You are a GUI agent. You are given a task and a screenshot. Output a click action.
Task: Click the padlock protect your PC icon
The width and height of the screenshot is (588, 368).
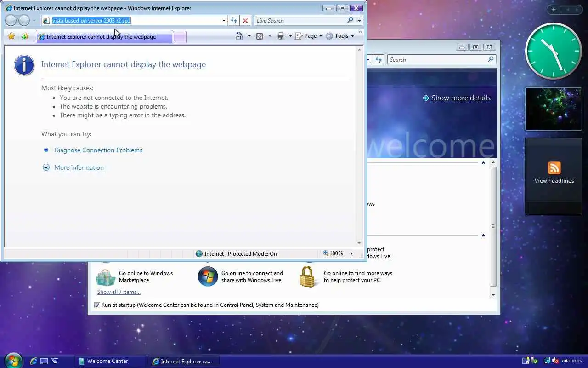308,276
